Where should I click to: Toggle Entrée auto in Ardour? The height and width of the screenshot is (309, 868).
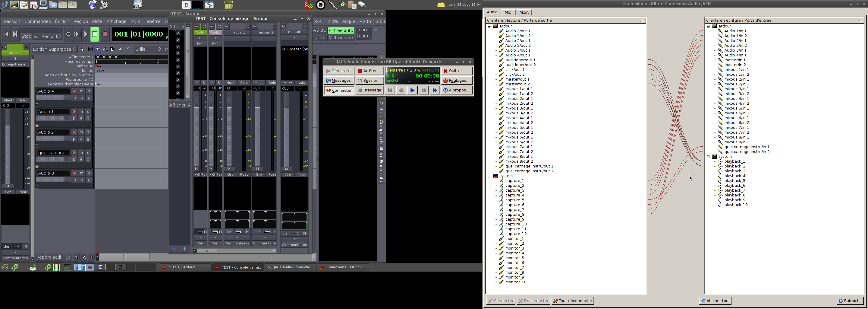point(341,30)
